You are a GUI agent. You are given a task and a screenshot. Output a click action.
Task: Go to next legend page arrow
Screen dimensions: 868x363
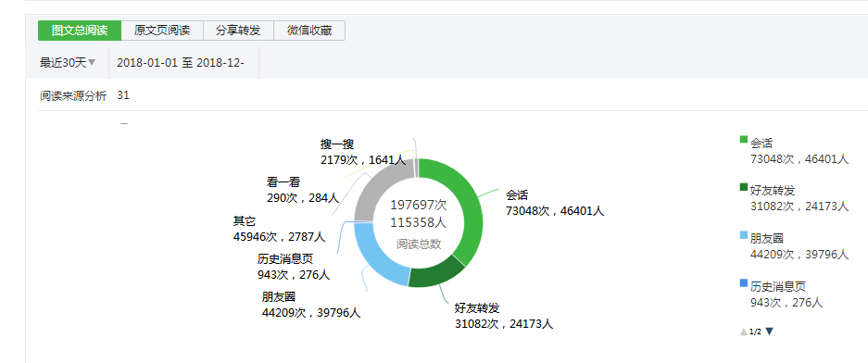coord(769,332)
